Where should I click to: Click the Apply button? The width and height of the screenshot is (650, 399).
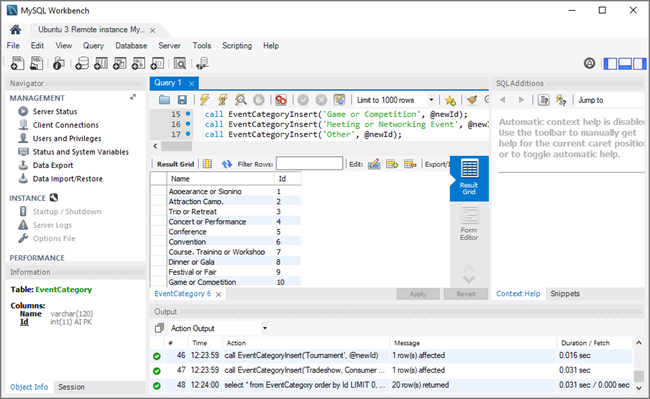pos(418,294)
